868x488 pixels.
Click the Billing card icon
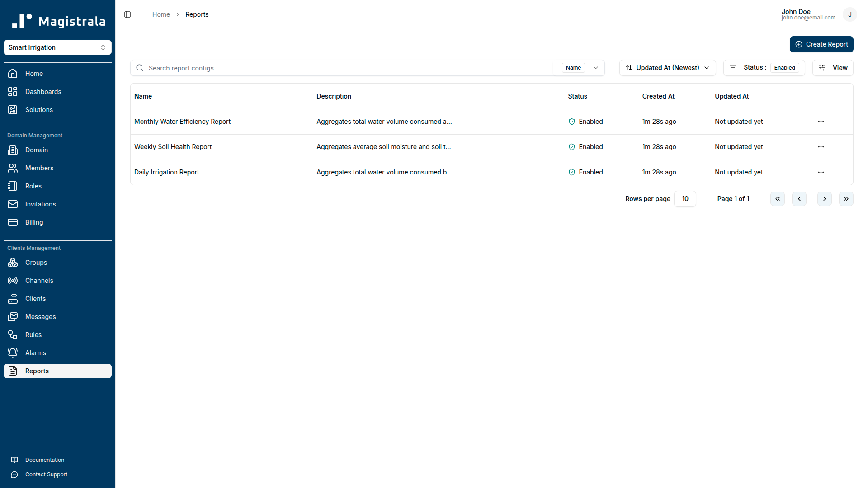click(12, 222)
